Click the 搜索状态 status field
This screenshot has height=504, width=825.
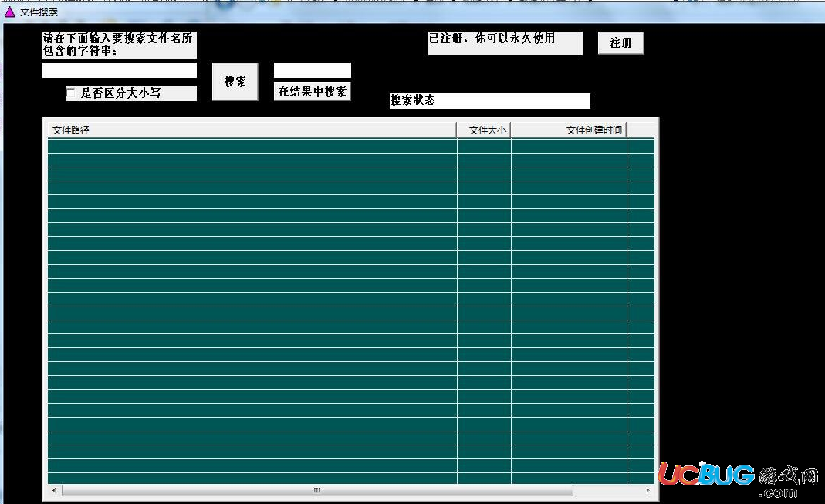pos(490,100)
